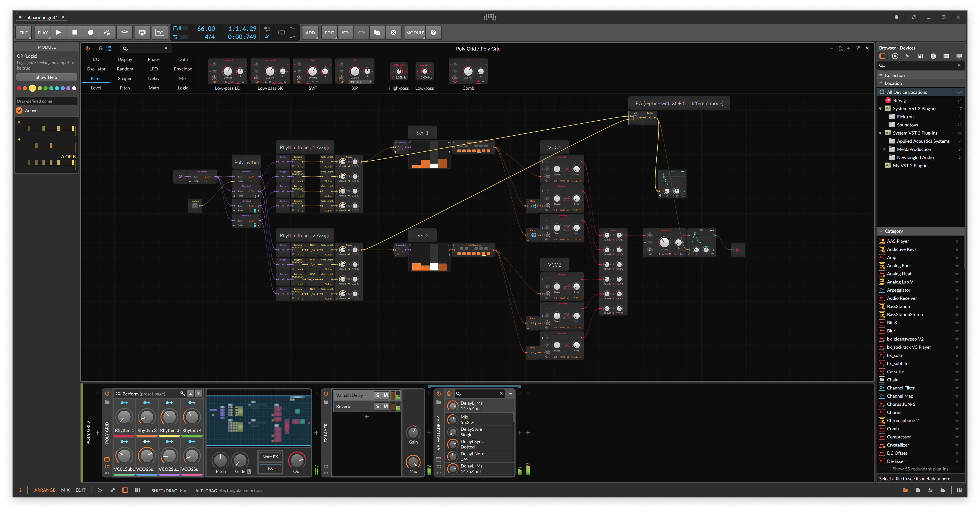Switch to the MIX view
Screen dimensions: 980x512
[65, 490]
